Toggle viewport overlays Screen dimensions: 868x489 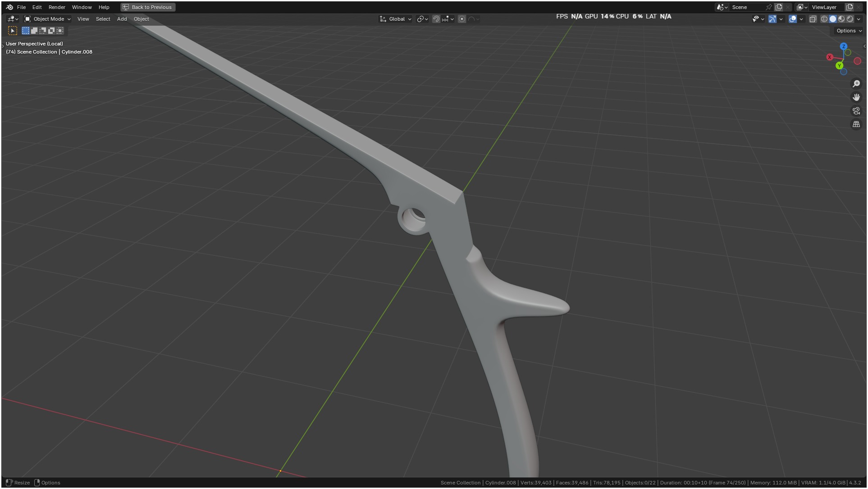pyautogui.click(x=792, y=19)
